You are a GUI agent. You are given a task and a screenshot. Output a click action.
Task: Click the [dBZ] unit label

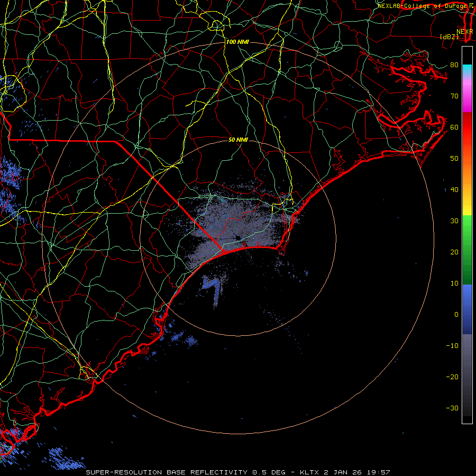coord(449,36)
